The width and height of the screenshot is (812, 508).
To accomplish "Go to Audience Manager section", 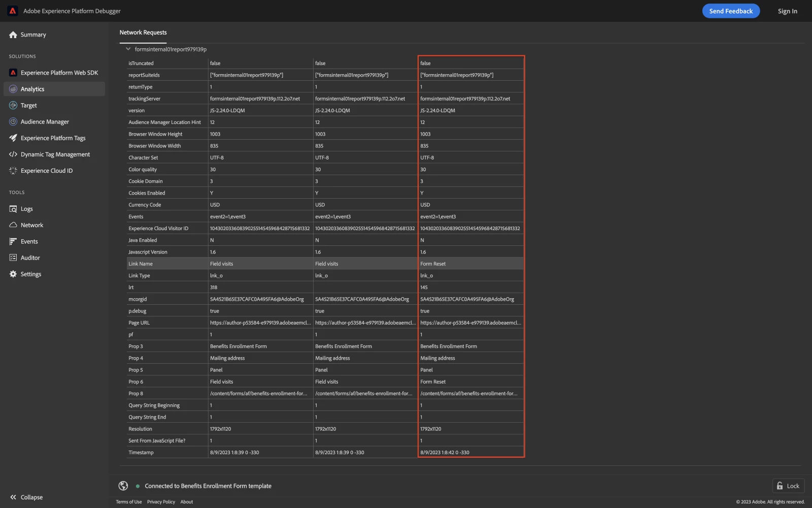I will pos(45,122).
